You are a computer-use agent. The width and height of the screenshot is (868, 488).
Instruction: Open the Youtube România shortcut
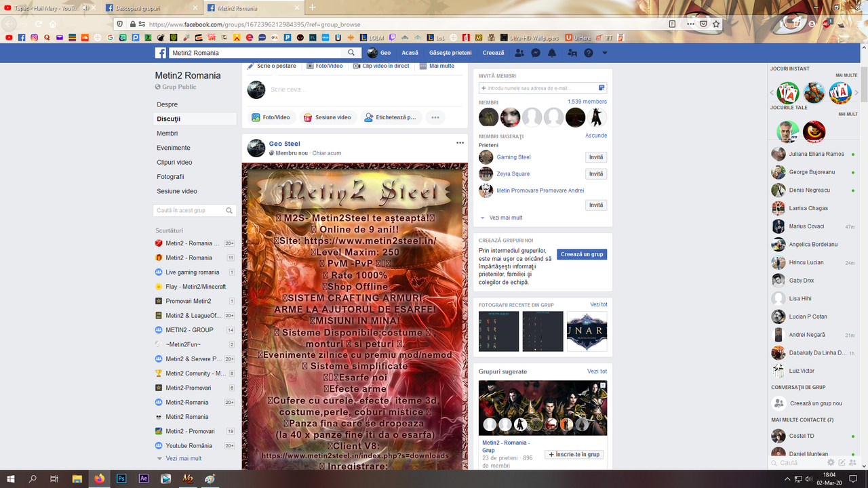(189, 446)
